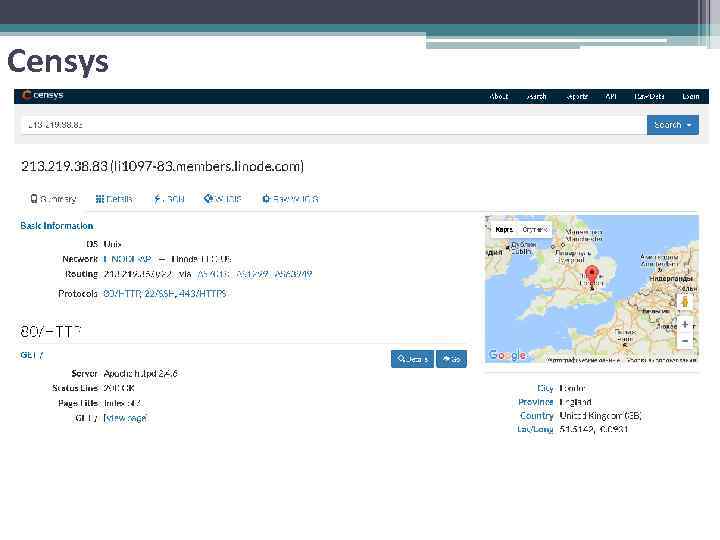Switch to the WHOIS tab
Image resolution: width=720 pixels, height=540 pixels.
coord(223,199)
